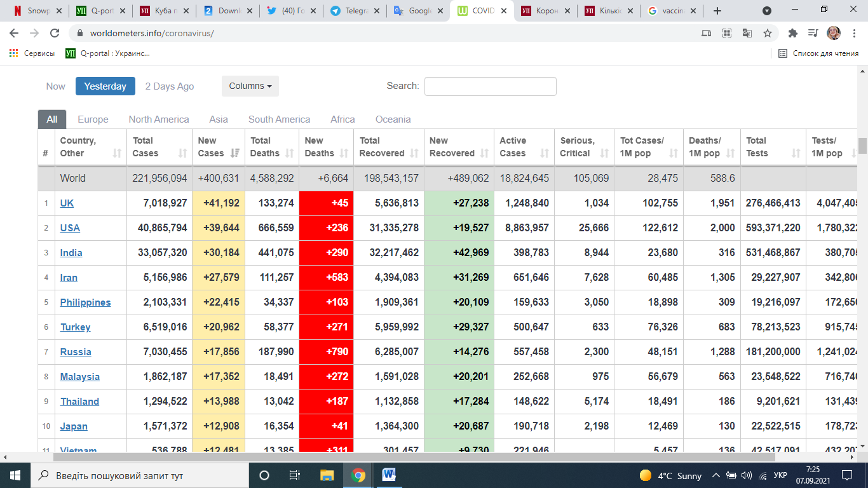Sort the table by New Cases column
This screenshot has width=868, height=488.
click(x=218, y=147)
